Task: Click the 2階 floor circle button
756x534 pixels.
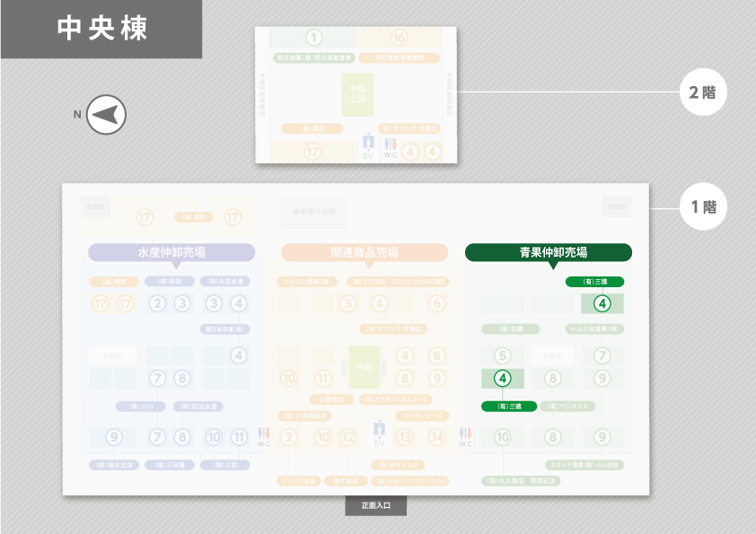Action: pyautogui.click(x=703, y=92)
